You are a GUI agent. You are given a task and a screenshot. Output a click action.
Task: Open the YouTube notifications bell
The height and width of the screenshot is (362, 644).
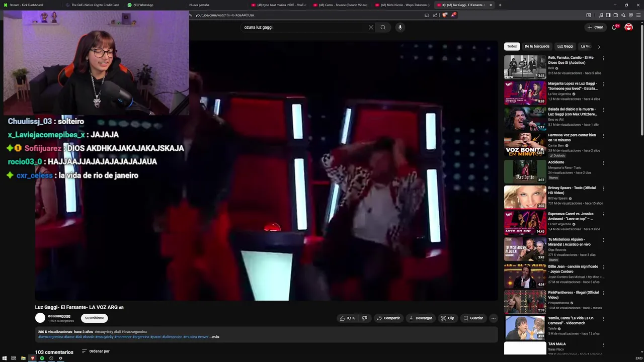(x=614, y=27)
